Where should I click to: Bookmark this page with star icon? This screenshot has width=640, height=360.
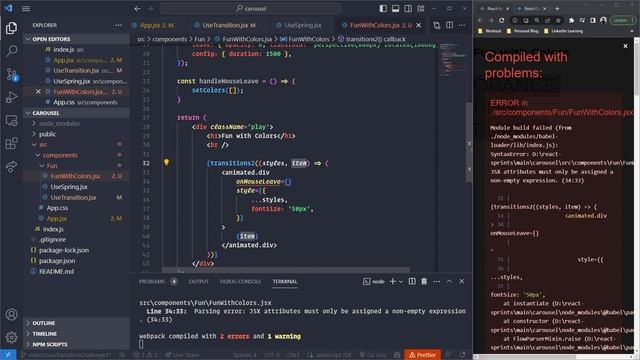[x=558, y=20]
